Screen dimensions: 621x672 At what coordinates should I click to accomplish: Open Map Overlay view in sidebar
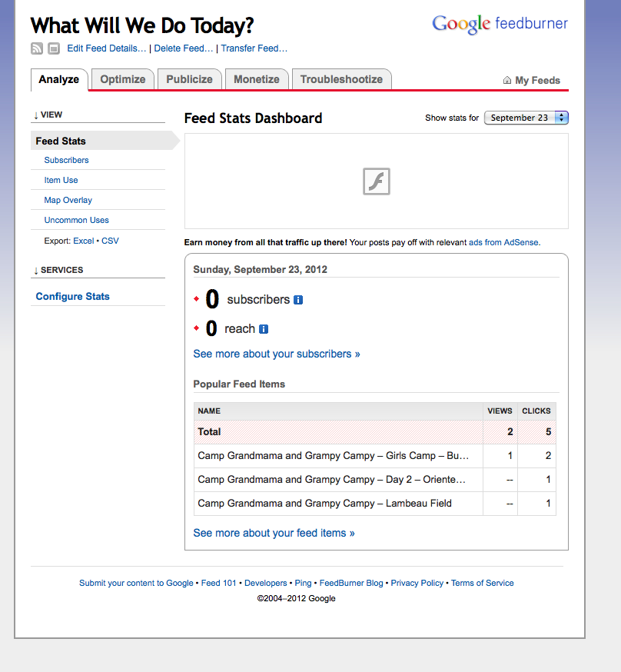68,200
